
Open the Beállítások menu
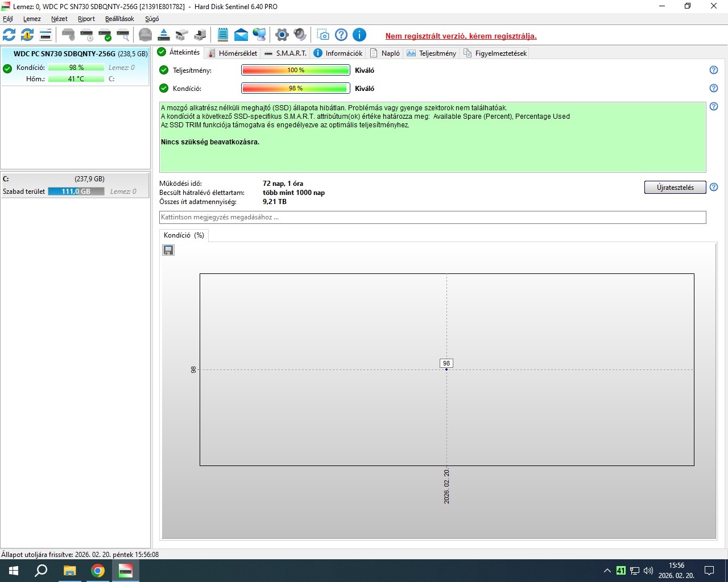tap(119, 19)
